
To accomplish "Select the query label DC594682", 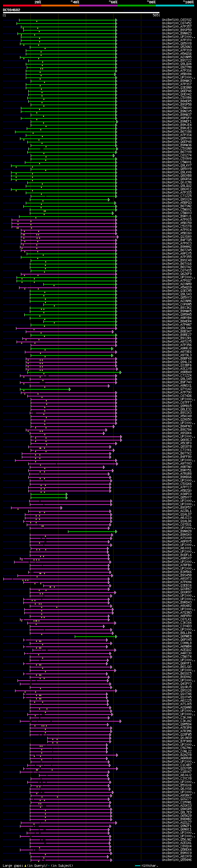I will coord(11,10).
